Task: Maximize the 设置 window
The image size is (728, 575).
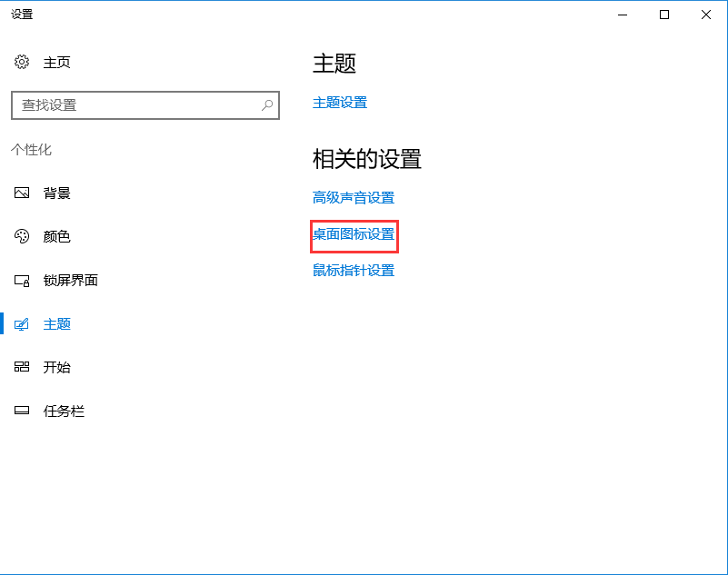Action: (664, 15)
